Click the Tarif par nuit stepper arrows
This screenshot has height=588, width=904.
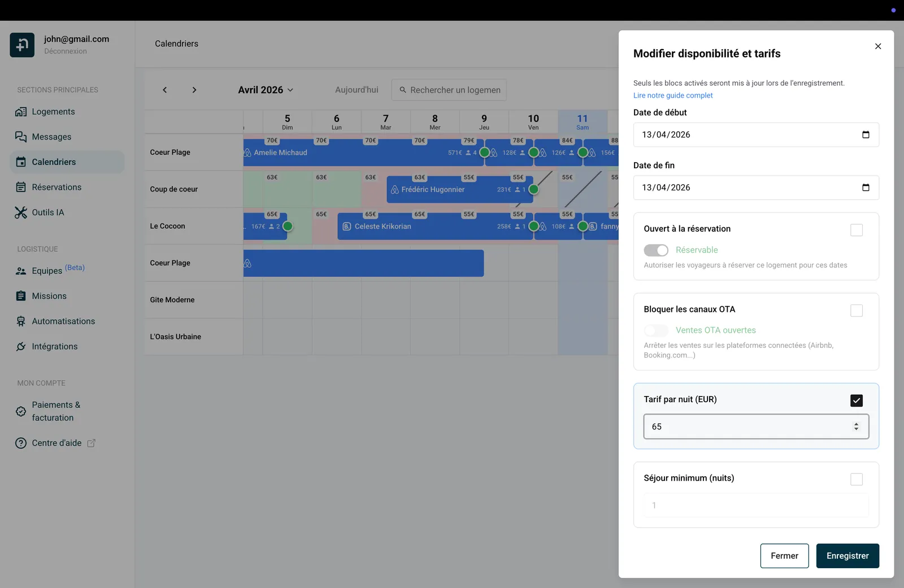[857, 426]
